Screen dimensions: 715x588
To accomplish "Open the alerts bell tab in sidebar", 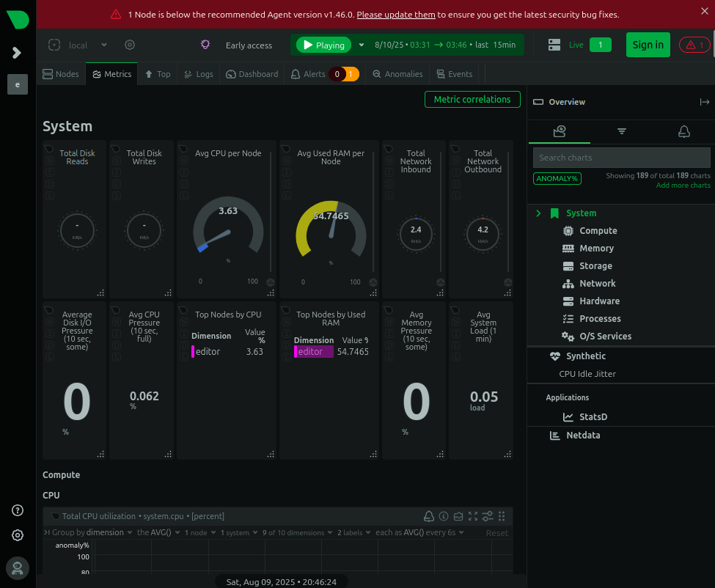I will 683,131.
